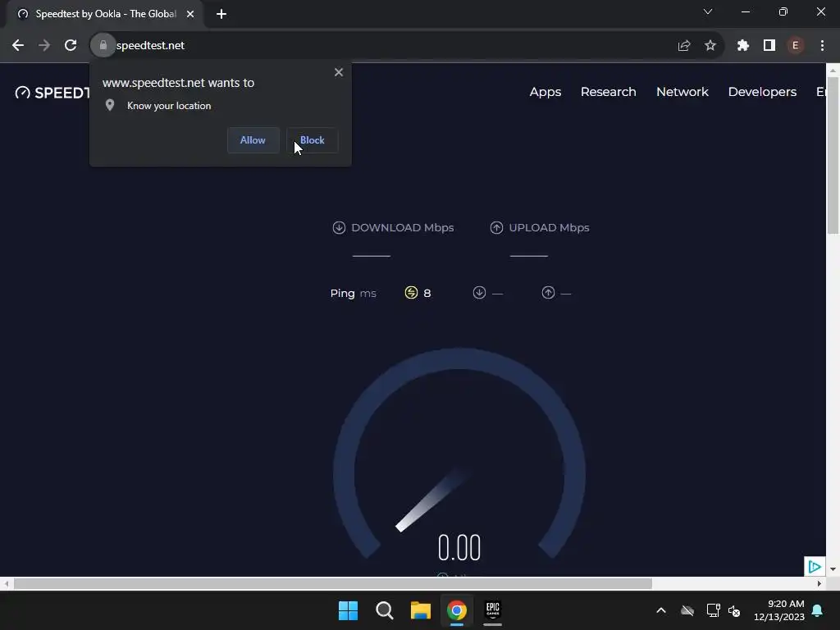Click the idle latency ping icon
The image size is (840, 630).
(x=411, y=293)
